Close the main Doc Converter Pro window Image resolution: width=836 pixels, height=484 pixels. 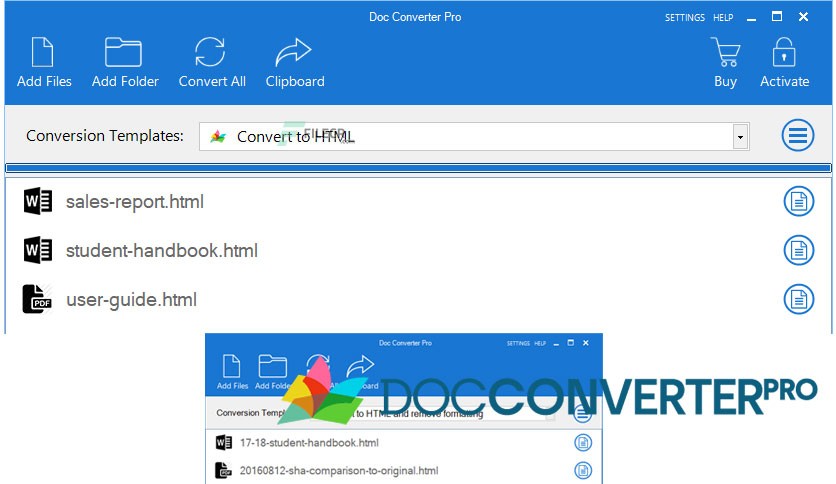pos(803,17)
